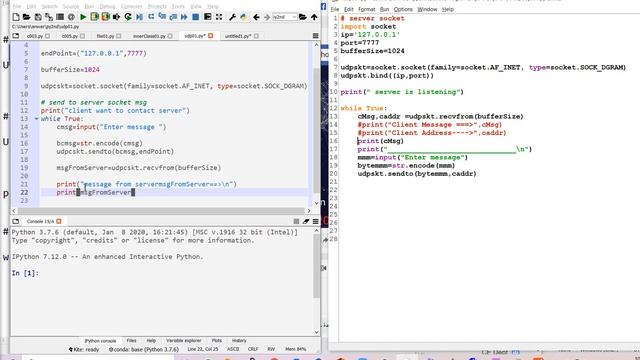Click the editor horizontal scrollbar
The image size is (640, 360).
(x=161, y=211)
